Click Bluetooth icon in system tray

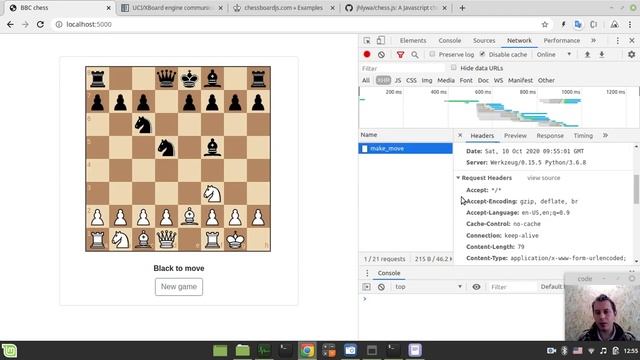[564, 351]
